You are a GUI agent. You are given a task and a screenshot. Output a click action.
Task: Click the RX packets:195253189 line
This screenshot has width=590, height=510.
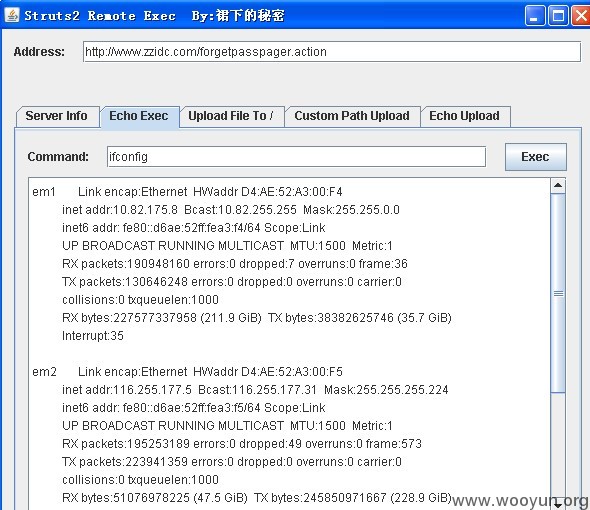(x=242, y=444)
